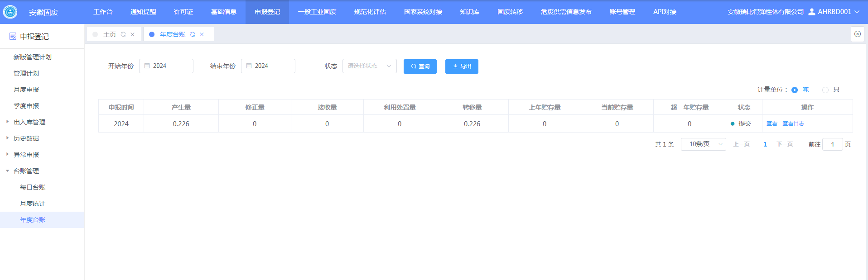The image size is (868, 280).
Task: Click the close-all-tabs circle icon
Action: (x=857, y=34)
